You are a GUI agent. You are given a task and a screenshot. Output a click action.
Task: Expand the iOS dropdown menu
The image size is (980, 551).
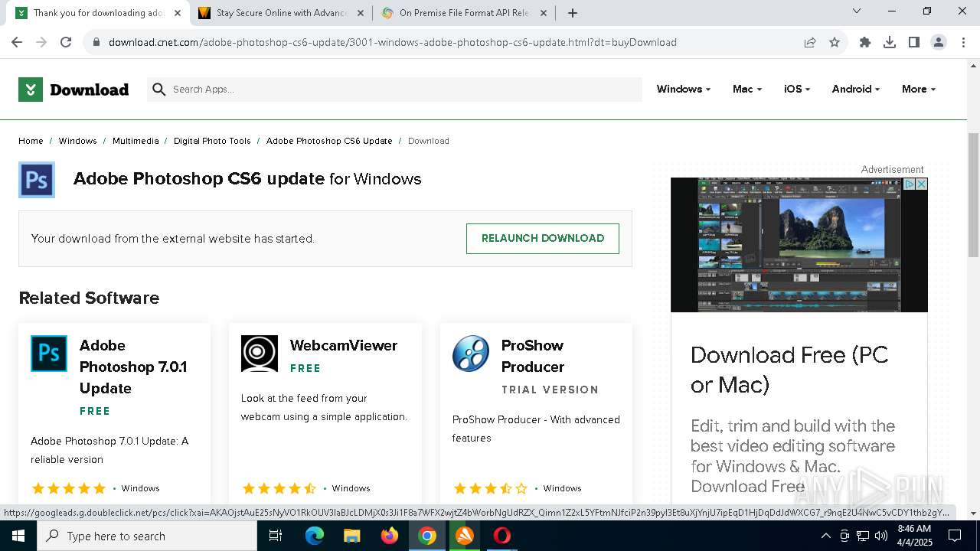click(x=797, y=90)
